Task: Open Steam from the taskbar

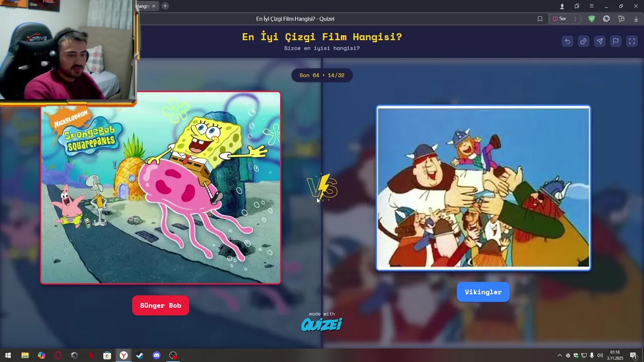Action: [140, 355]
